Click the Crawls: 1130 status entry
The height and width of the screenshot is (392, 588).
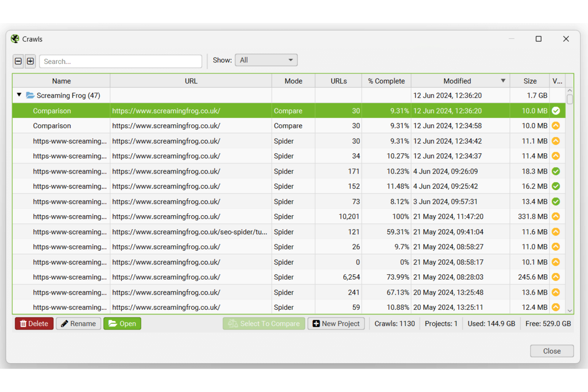point(395,324)
